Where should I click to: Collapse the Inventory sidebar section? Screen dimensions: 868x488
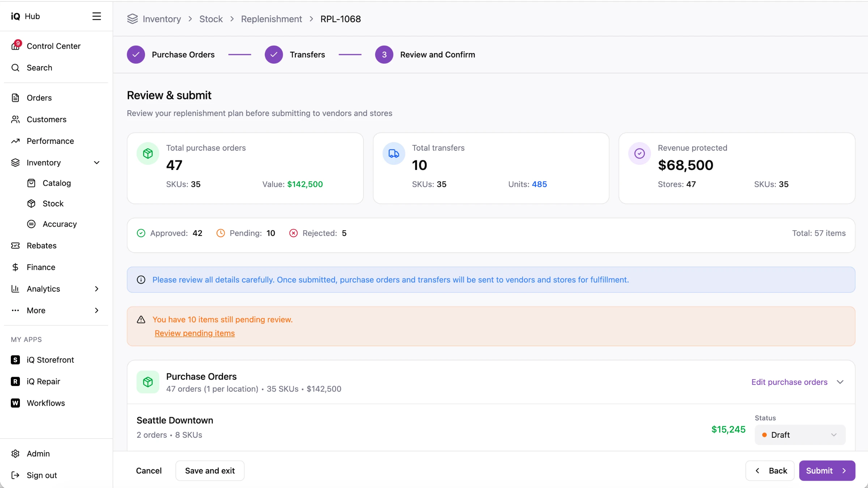(x=97, y=163)
